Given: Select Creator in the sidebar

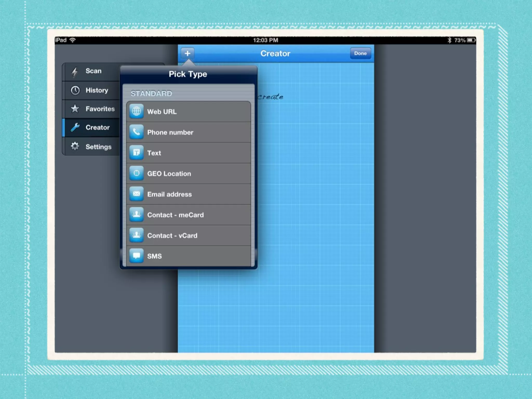Looking at the screenshot, I should click(x=97, y=128).
